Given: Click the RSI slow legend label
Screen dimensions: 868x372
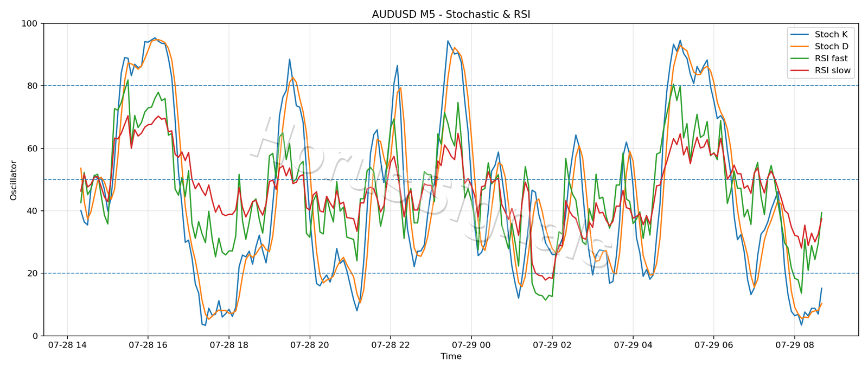Looking at the screenshot, I should [833, 70].
